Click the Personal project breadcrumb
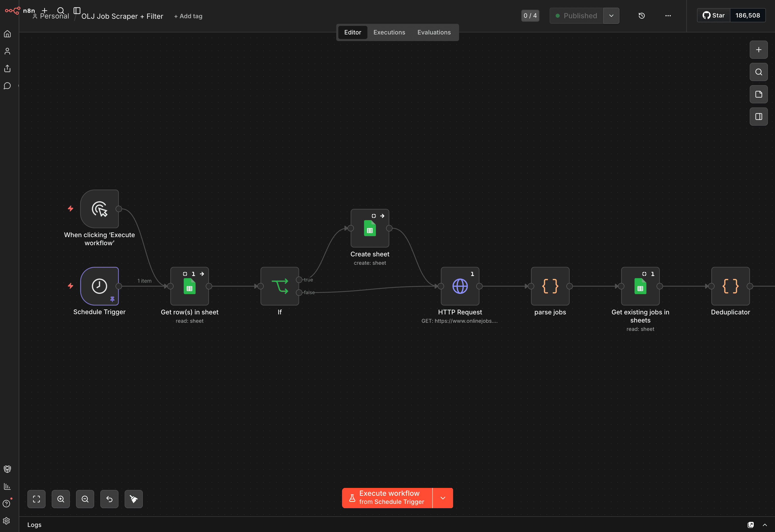The width and height of the screenshot is (775, 532). [x=51, y=16]
